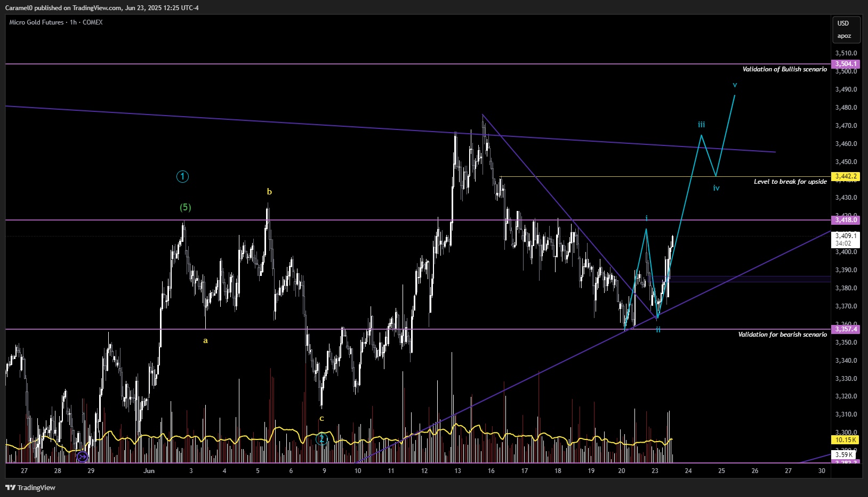Select 'Validation for bearish scenario' text
Image resolution: width=868 pixels, height=497 pixels.
tap(782, 335)
